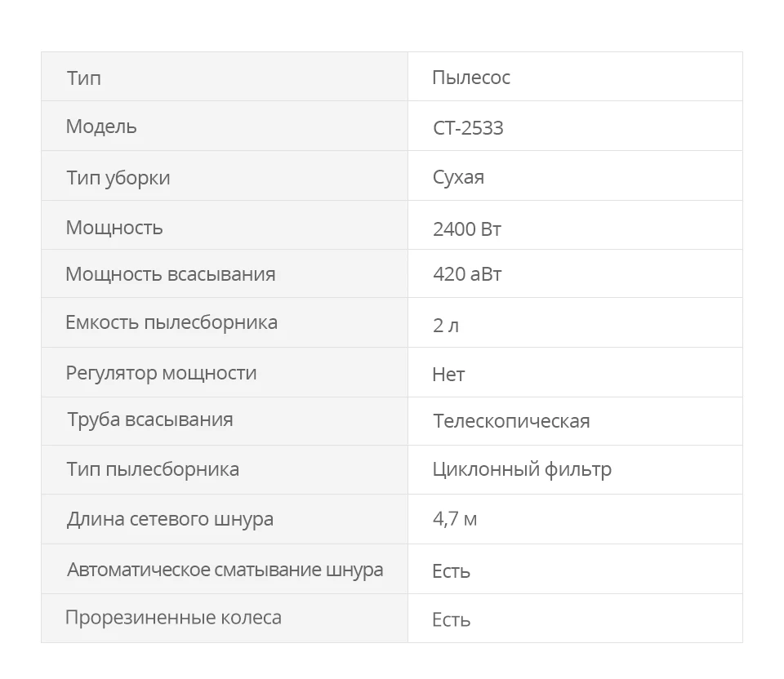Select the 2400 Вт value
The image size is (784, 679).
pos(467,229)
